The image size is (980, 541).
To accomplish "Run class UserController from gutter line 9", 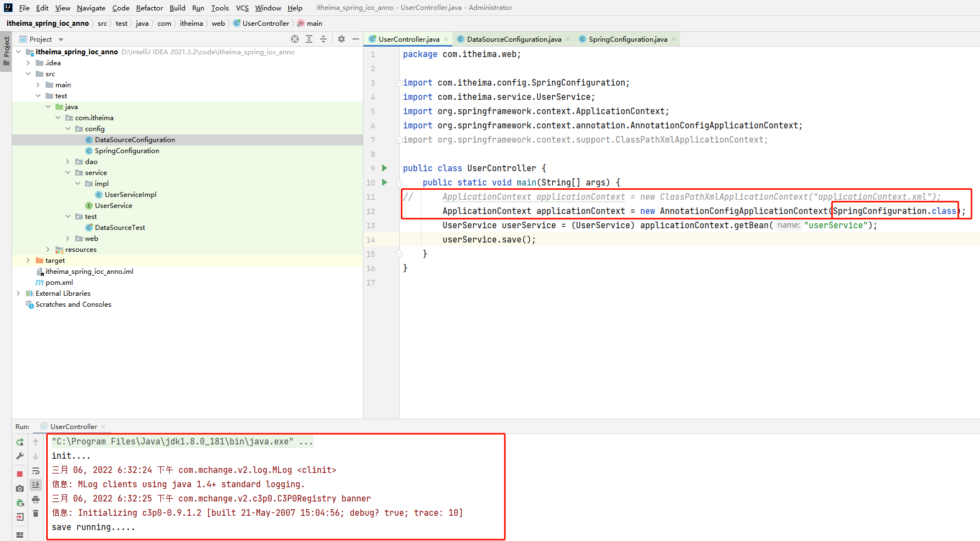I will (385, 168).
